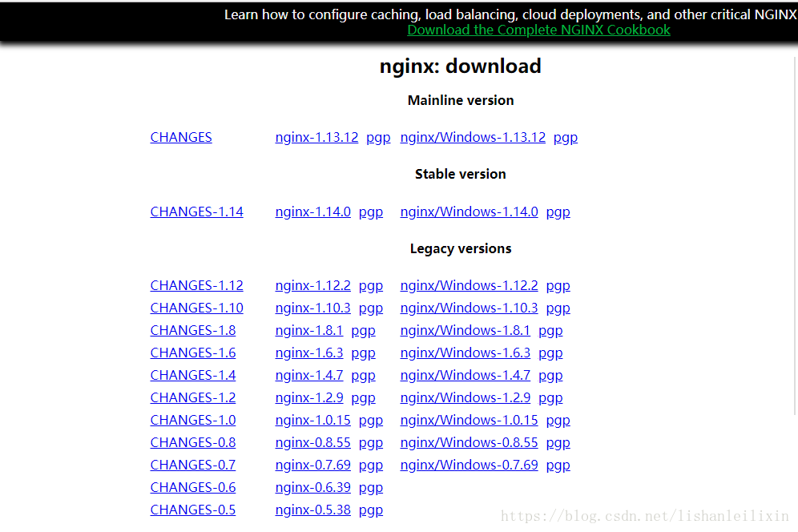Open CHANGES-0.5 link
Image resolution: width=798 pixels, height=532 pixels.
tap(193, 510)
